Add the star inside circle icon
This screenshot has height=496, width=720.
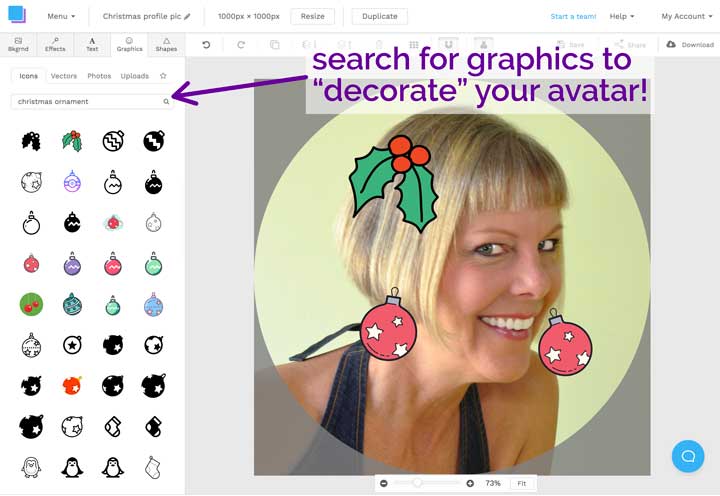point(72,345)
